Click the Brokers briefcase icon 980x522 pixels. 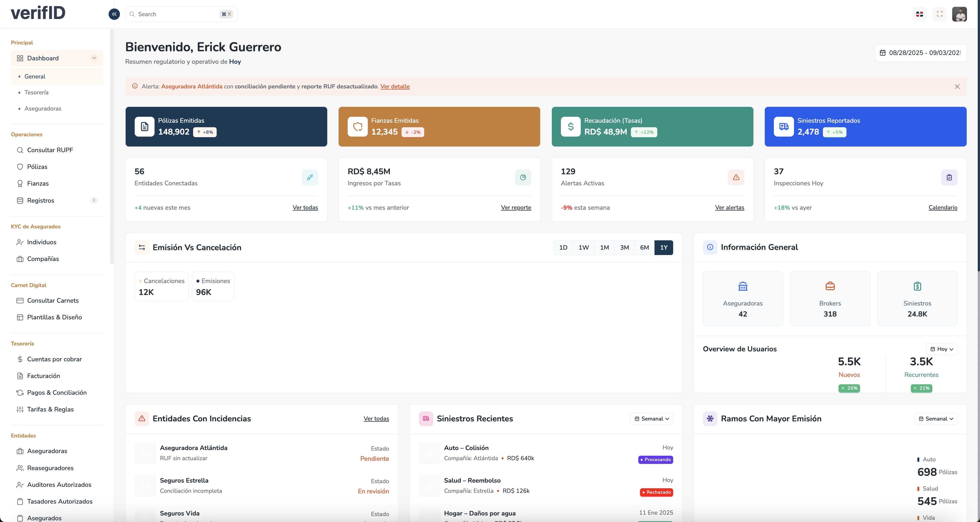point(830,286)
